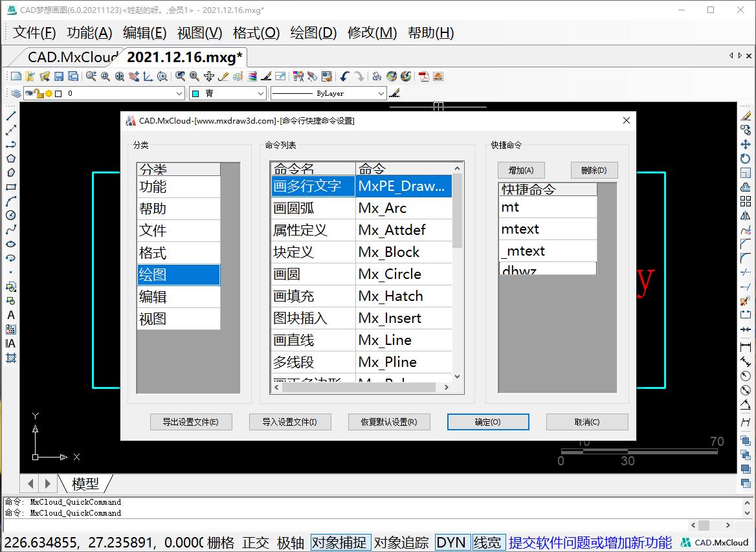Click the 确定(O) button in the dialog
Viewport: 756px width, 552px height.
pos(487,421)
